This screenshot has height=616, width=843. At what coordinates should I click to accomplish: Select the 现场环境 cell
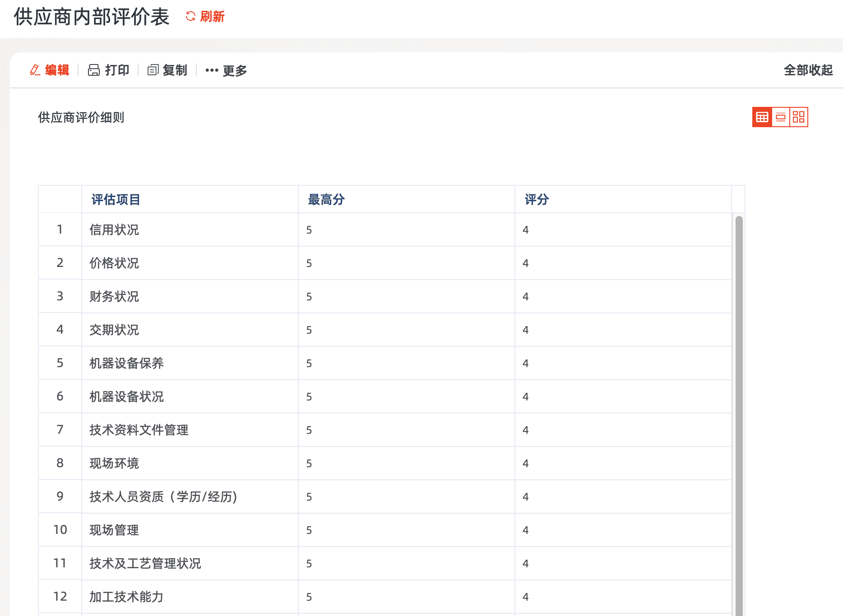coord(190,463)
